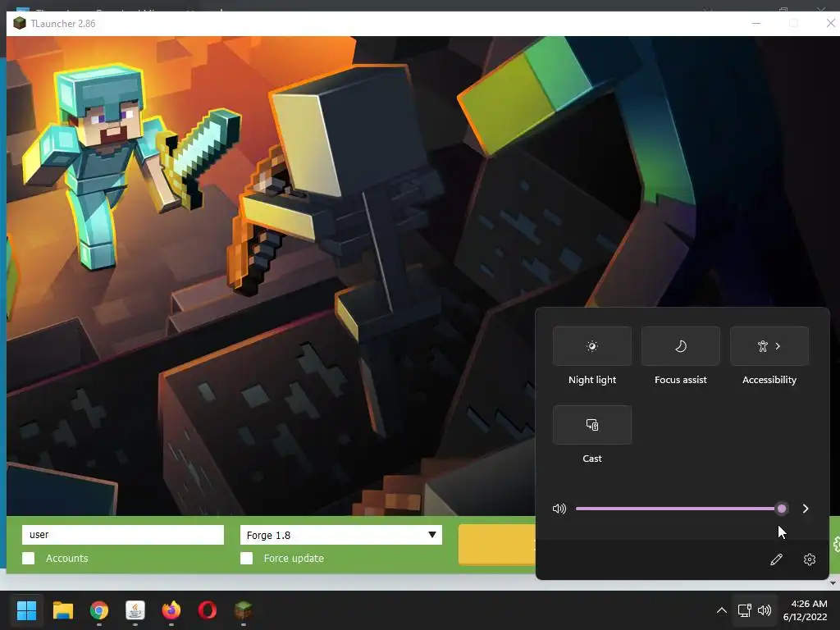This screenshot has height=630, width=840.
Task: Open Google Chrome from the taskbar
Action: pyautogui.click(x=99, y=610)
